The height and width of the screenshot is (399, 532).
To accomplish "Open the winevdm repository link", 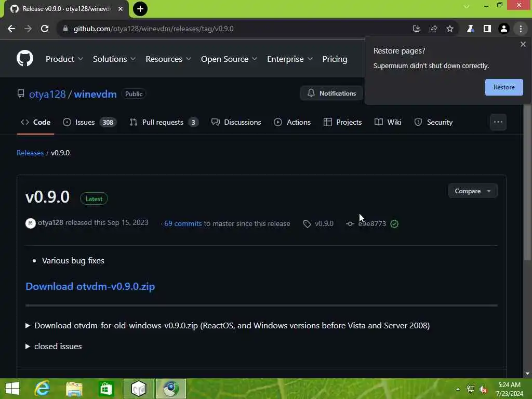I will 96,94.
